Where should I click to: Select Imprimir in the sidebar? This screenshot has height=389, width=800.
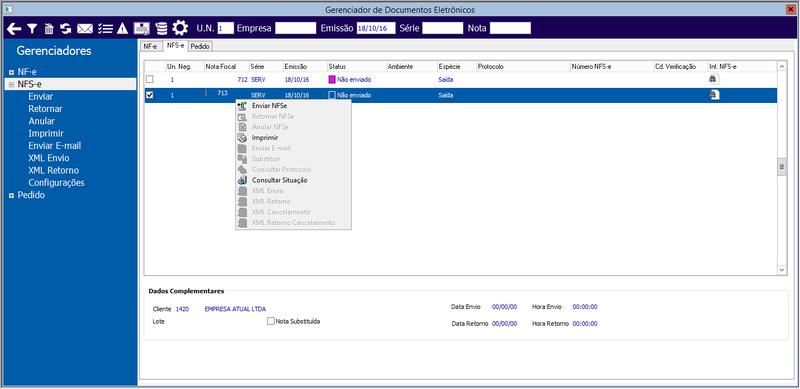tap(46, 134)
